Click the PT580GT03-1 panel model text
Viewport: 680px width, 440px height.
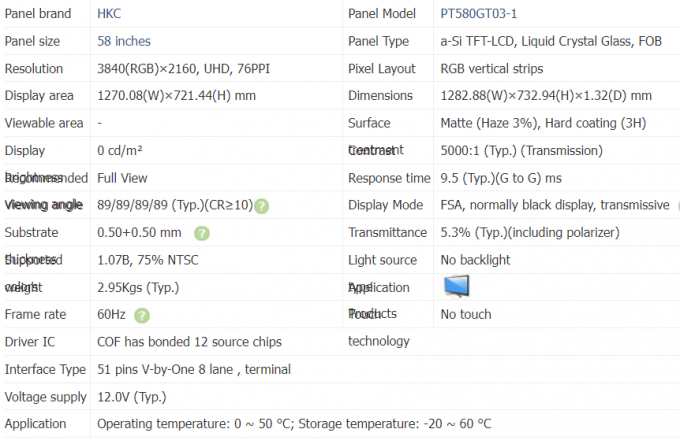479,14
